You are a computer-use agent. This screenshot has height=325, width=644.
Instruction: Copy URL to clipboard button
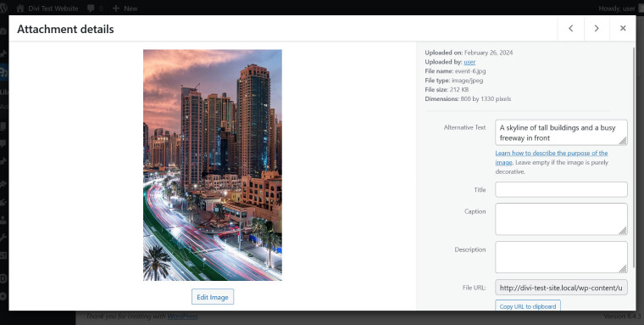point(528,306)
